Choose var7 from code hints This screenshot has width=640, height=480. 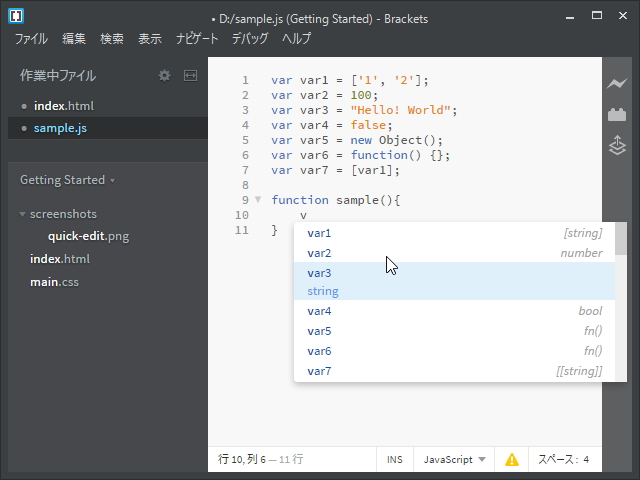pos(454,371)
